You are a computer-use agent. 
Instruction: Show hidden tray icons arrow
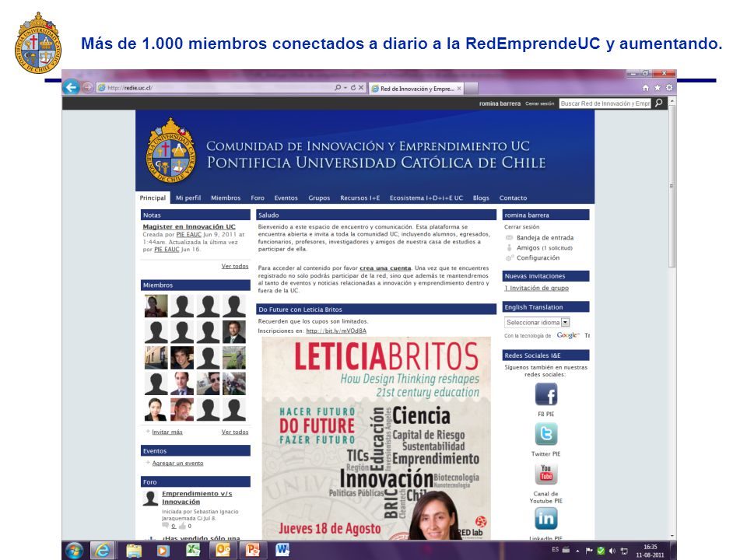[577, 551]
